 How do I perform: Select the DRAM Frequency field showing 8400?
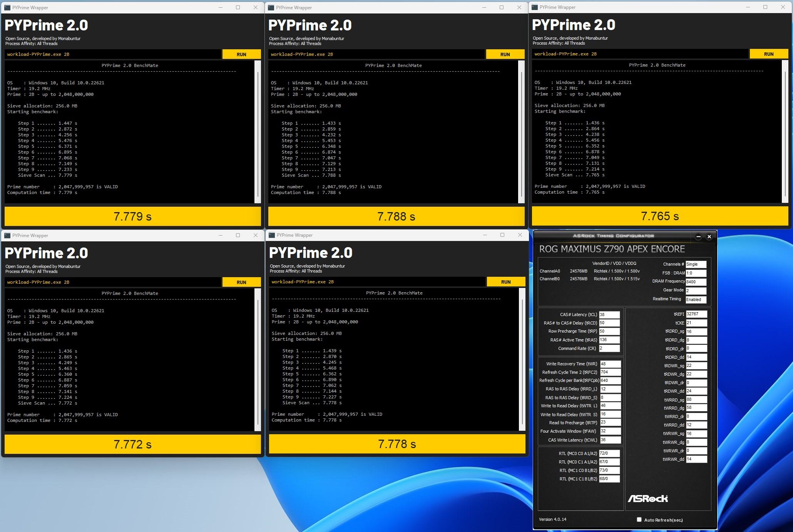pyautogui.click(x=696, y=282)
